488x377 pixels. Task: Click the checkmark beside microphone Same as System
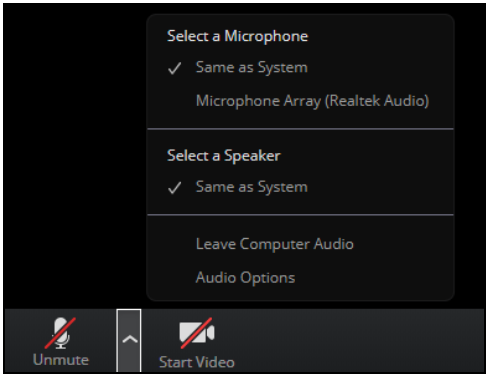point(175,68)
